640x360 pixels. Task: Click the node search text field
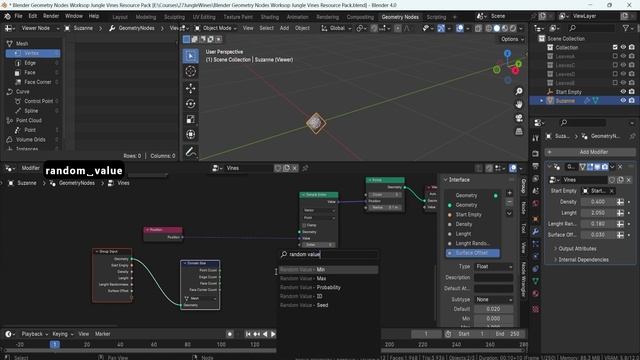[x=329, y=254]
